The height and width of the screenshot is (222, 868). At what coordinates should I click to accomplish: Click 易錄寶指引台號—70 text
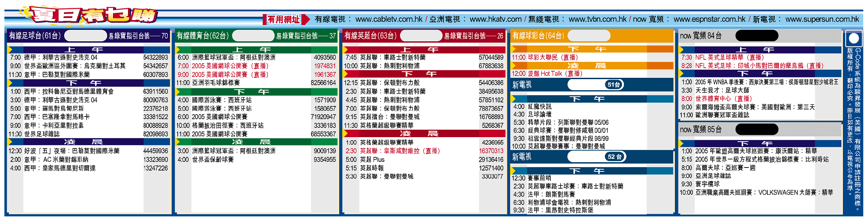pyautogui.click(x=138, y=36)
